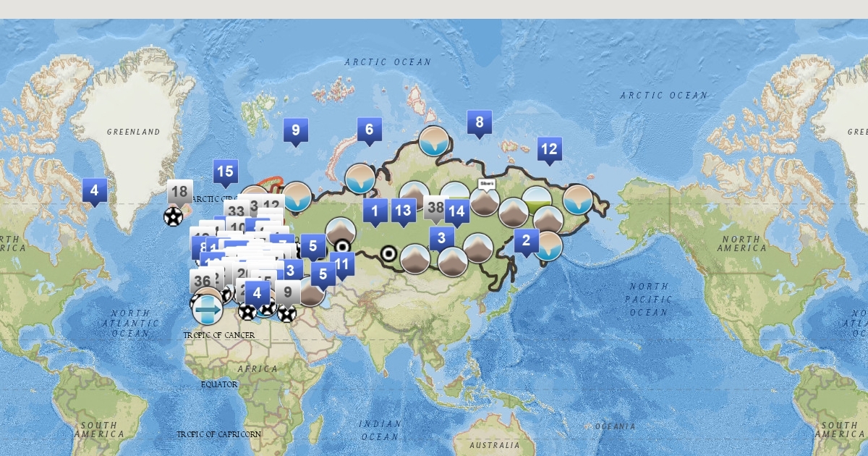
Task: Select the blue 2 marker near Japan
Action: point(526,240)
